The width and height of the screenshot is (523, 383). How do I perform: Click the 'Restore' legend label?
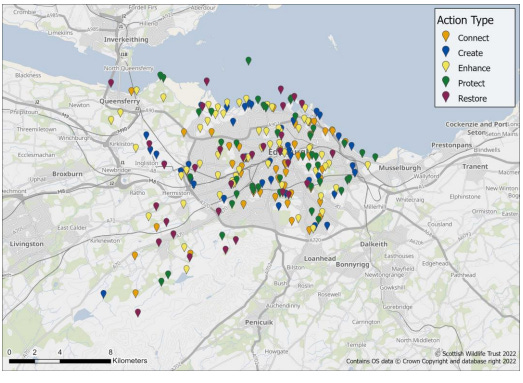click(x=472, y=99)
